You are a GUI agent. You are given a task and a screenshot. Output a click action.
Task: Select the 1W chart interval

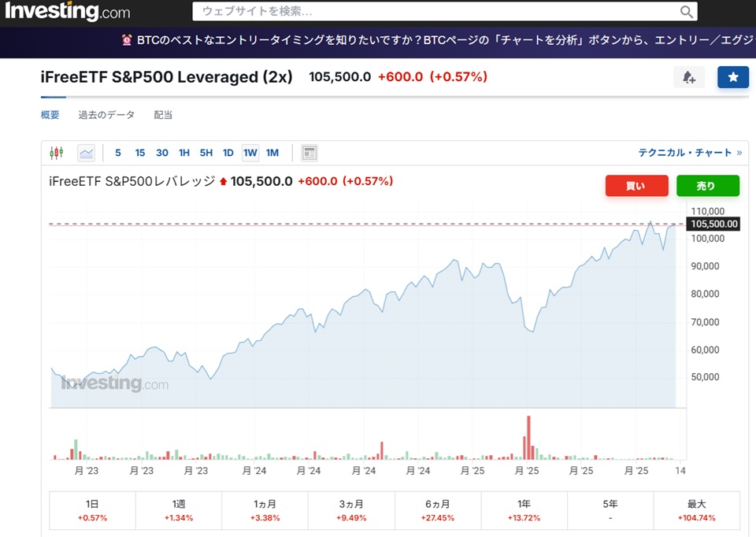point(250,153)
